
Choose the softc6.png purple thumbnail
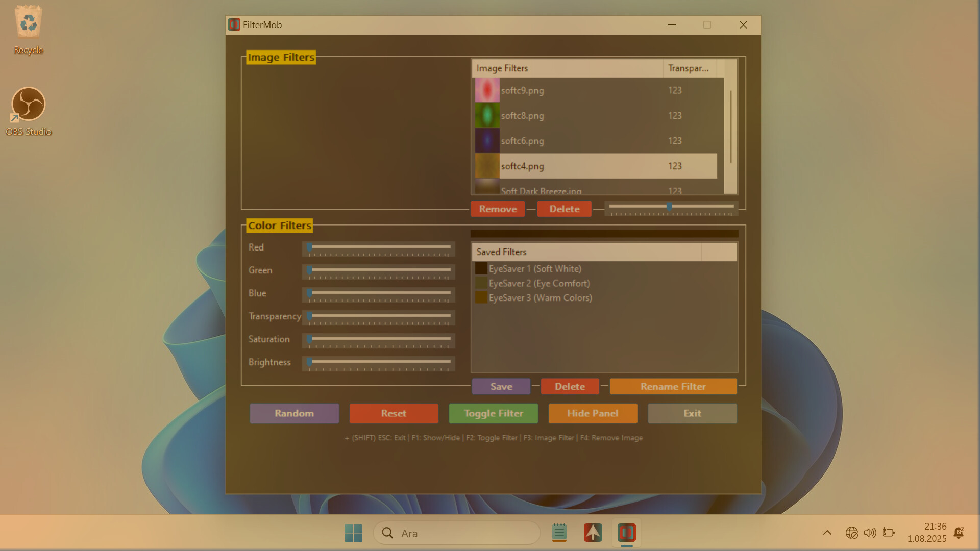(x=487, y=141)
